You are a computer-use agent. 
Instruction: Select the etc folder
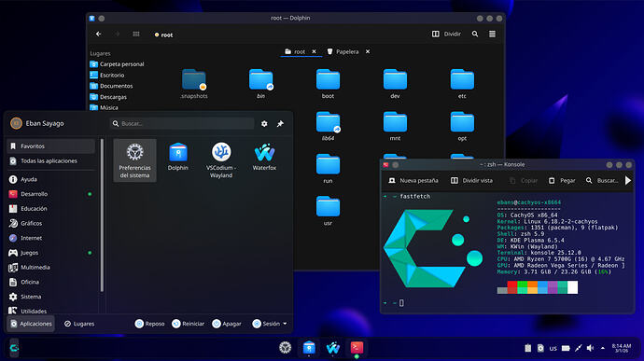(462, 84)
